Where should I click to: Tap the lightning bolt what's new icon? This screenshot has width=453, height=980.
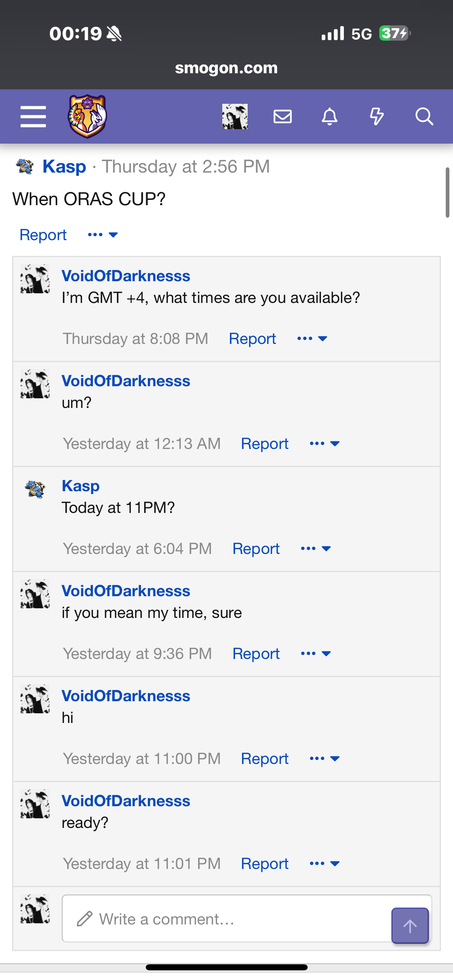click(x=376, y=117)
